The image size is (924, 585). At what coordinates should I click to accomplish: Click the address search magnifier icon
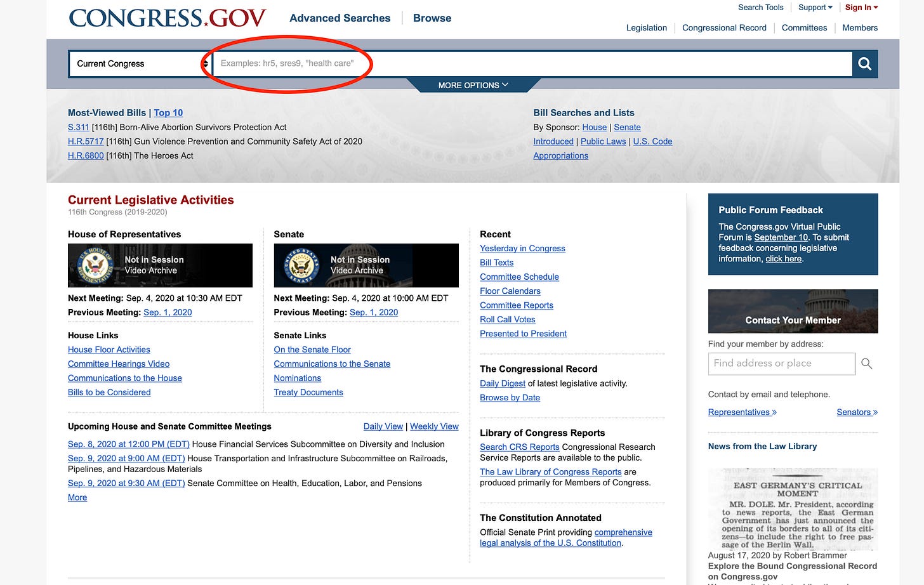pyautogui.click(x=866, y=364)
